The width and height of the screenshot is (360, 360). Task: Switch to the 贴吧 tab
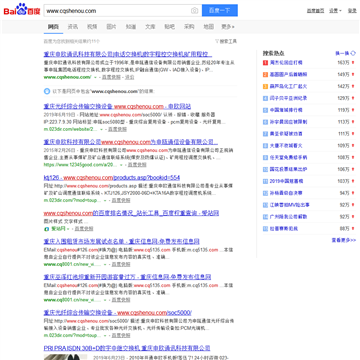click(x=169, y=27)
